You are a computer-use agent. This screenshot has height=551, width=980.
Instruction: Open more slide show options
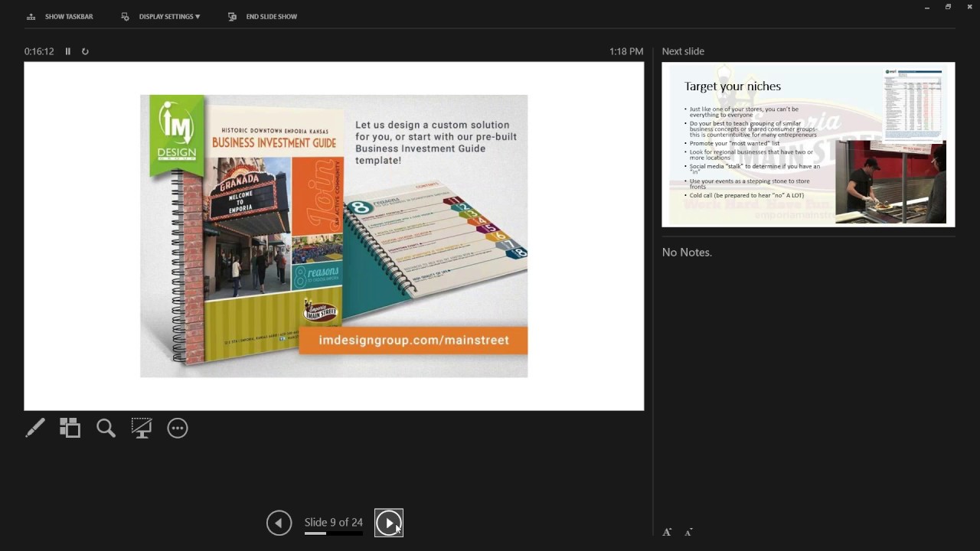178,428
